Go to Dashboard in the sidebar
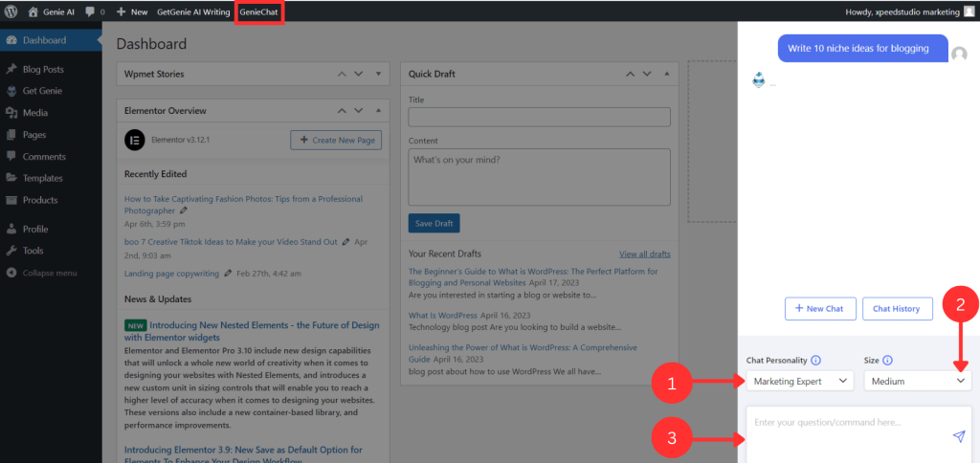 (x=52, y=40)
